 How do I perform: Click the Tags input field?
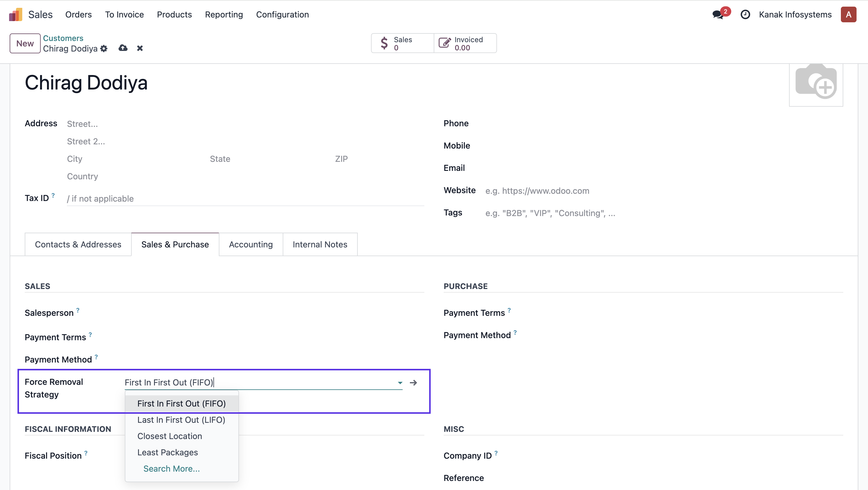[664, 213]
